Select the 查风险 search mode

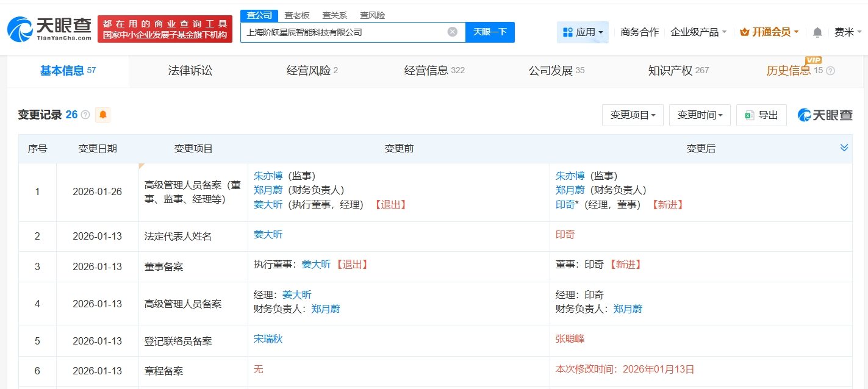372,15
